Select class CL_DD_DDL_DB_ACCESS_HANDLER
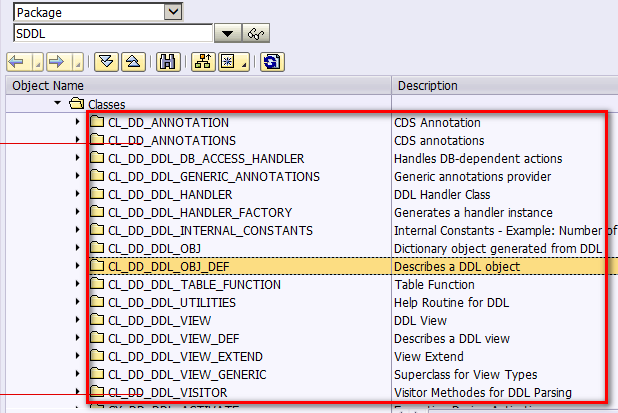 [206, 159]
